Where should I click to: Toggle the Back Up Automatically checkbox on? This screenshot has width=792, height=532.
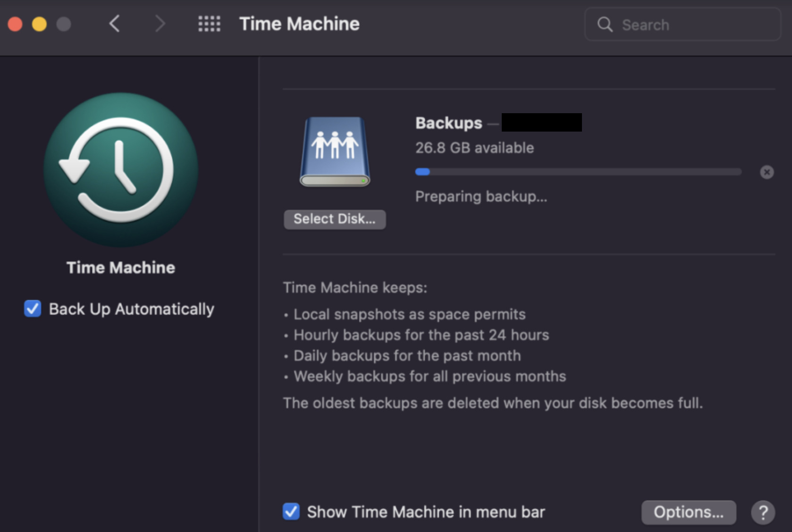tap(32, 309)
